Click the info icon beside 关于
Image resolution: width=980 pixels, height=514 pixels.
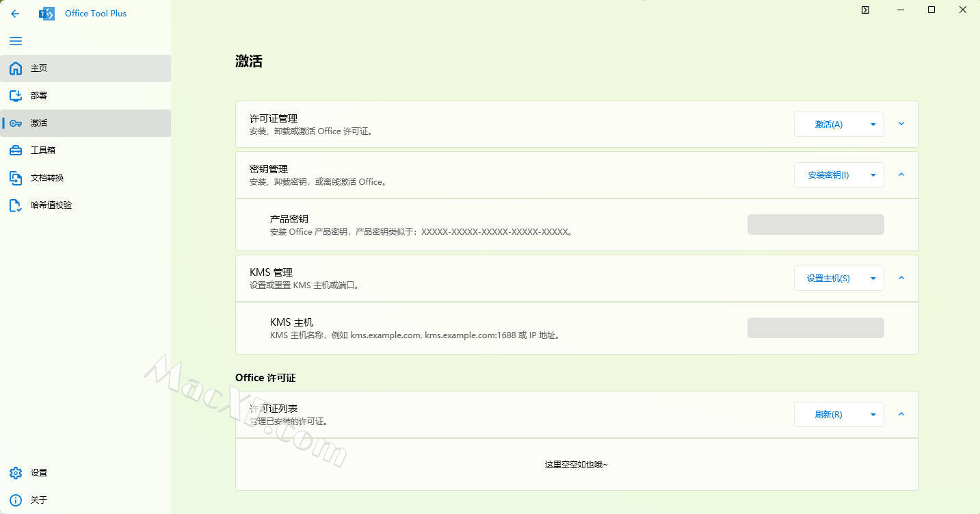(16, 500)
